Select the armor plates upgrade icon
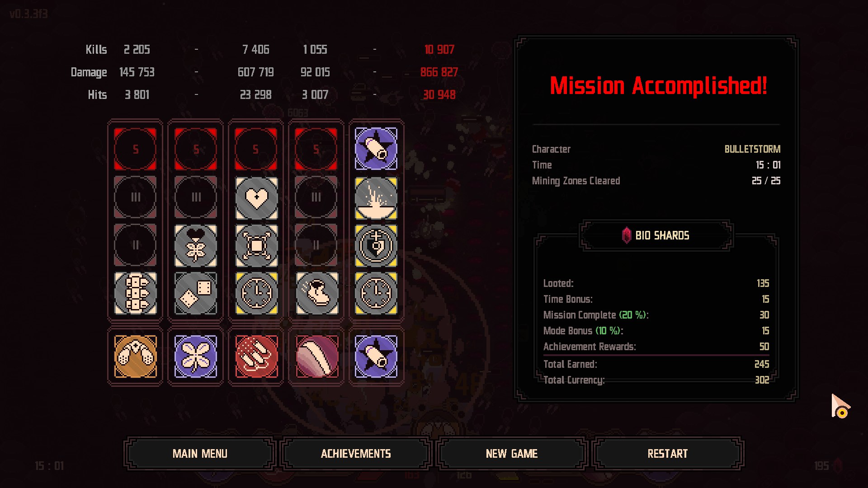This screenshot has width=868, height=488. (x=135, y=293)
